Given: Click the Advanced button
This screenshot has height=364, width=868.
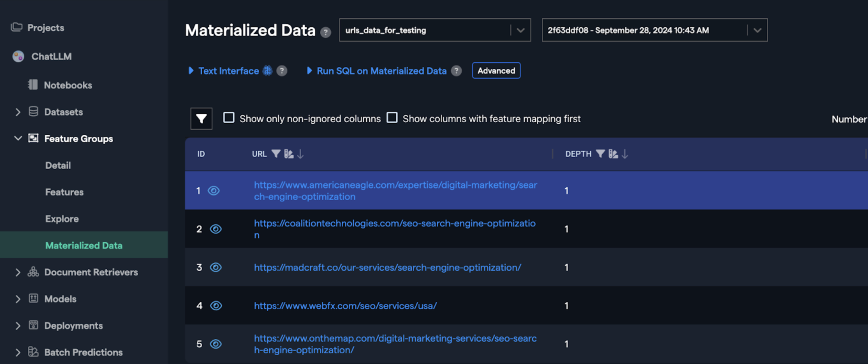Looking at the screenshot, I should point(496,70).
